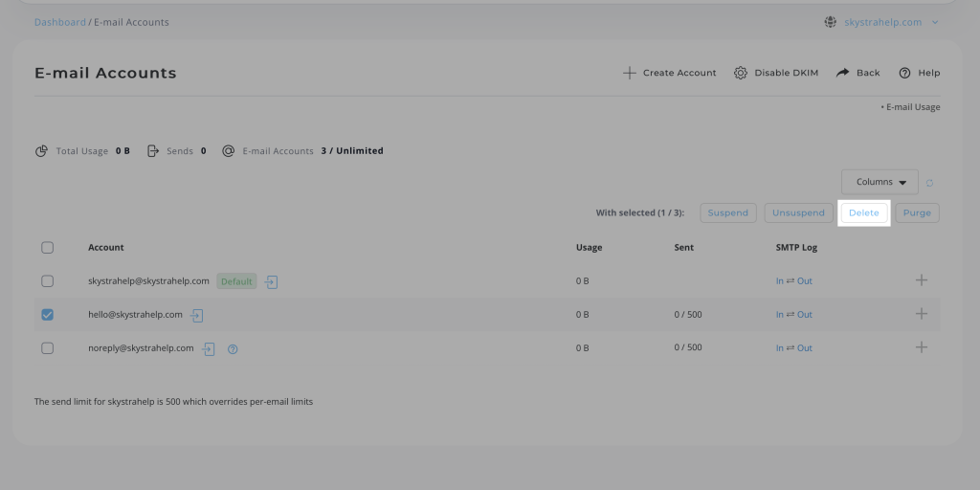Click Create Account
Screen dimensions: 980x490
(x=669, y=73)
